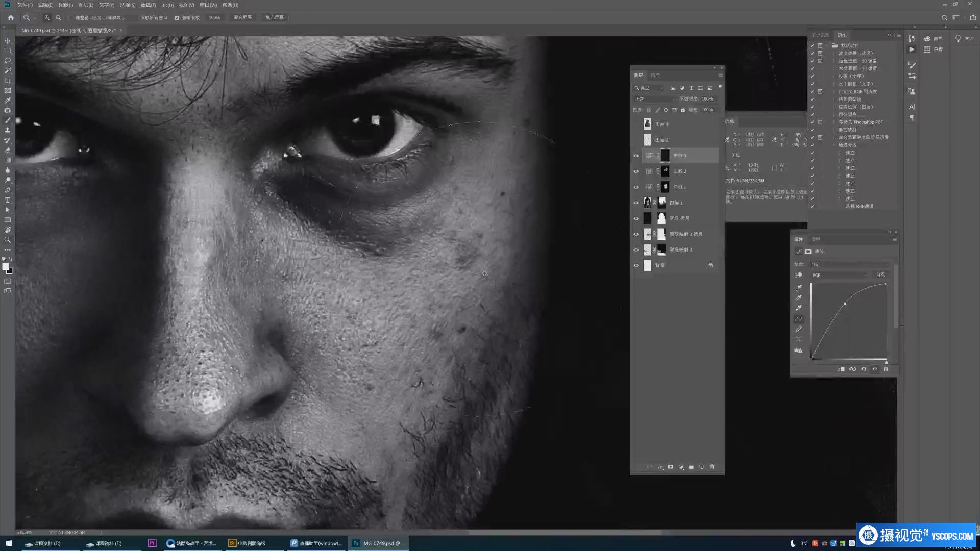Open the 图像(I) menu
This screenshot has height=551, width=980.
coord(65,5)
